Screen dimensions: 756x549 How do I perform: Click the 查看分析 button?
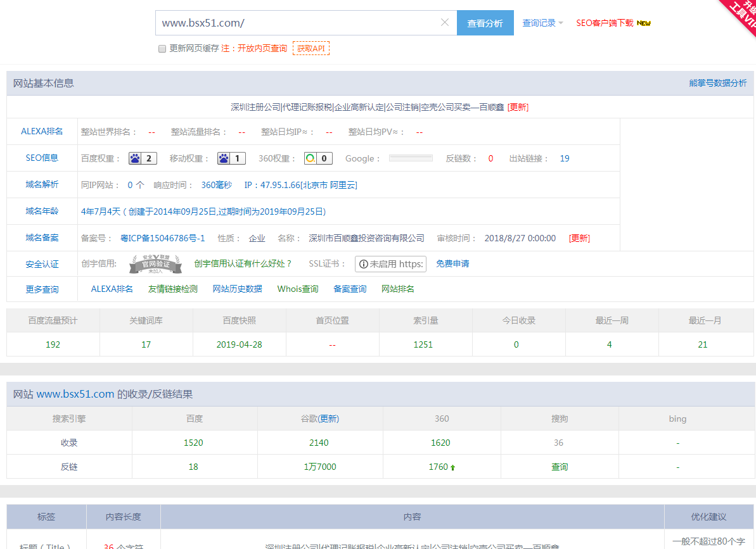(x=485, y=23)
